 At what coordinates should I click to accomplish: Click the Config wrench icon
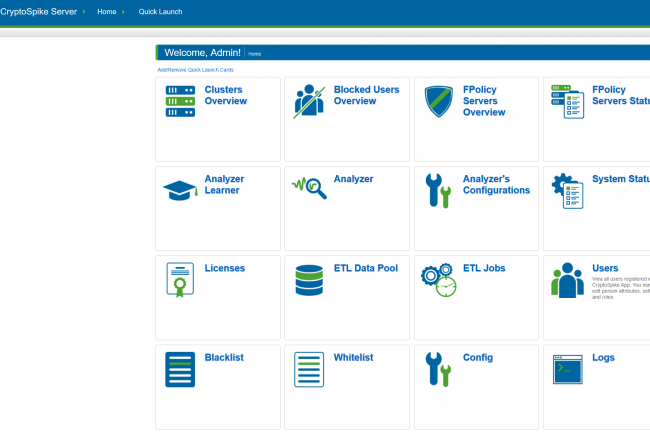(438, 369)
